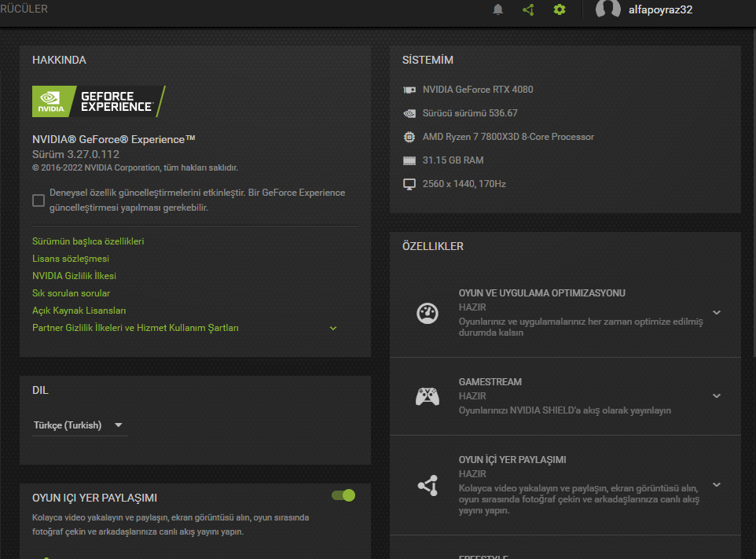Click the NVIDIA eye icon beside driver version
This screenshot has width=756, height=559.
coord(409,113)
